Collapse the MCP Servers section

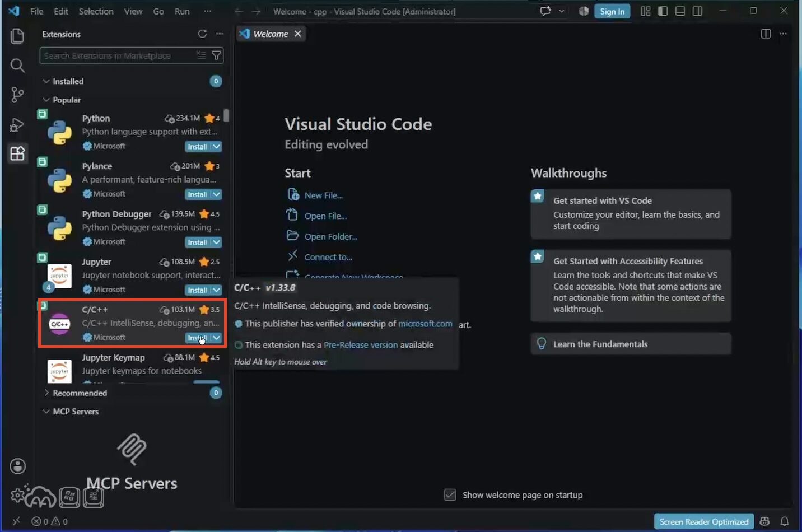point(46,411)
